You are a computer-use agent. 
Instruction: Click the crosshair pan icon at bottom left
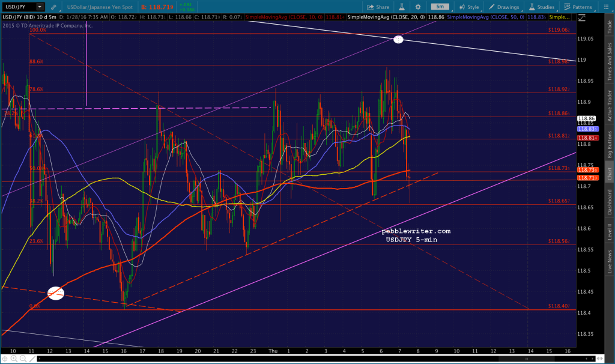pyautogui.click(x=5, y=359)
